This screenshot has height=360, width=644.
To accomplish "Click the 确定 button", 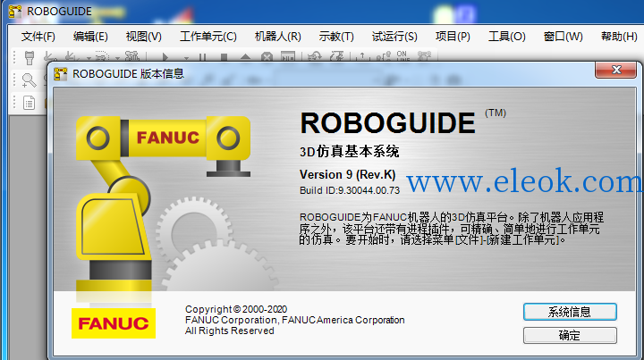I will pyautogui.click(x=570, y=335).
